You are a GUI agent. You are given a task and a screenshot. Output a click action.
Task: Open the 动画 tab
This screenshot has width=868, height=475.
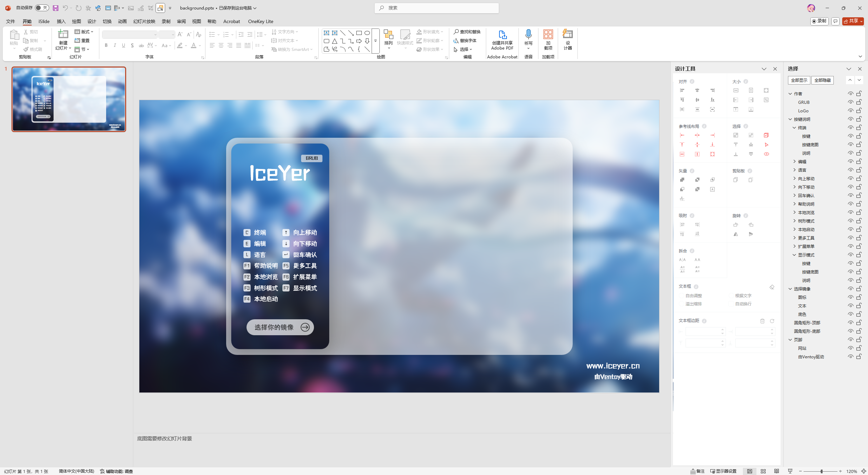click(122, 21)
